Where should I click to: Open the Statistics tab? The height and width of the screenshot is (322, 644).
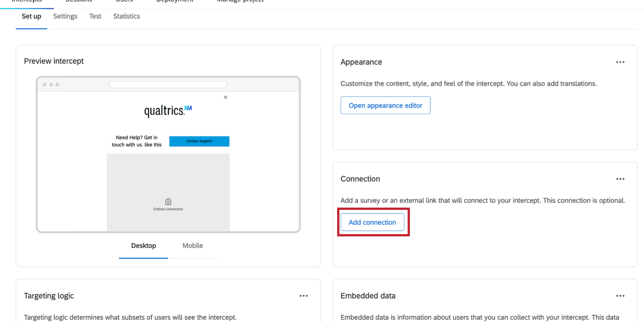coord(127,16)
